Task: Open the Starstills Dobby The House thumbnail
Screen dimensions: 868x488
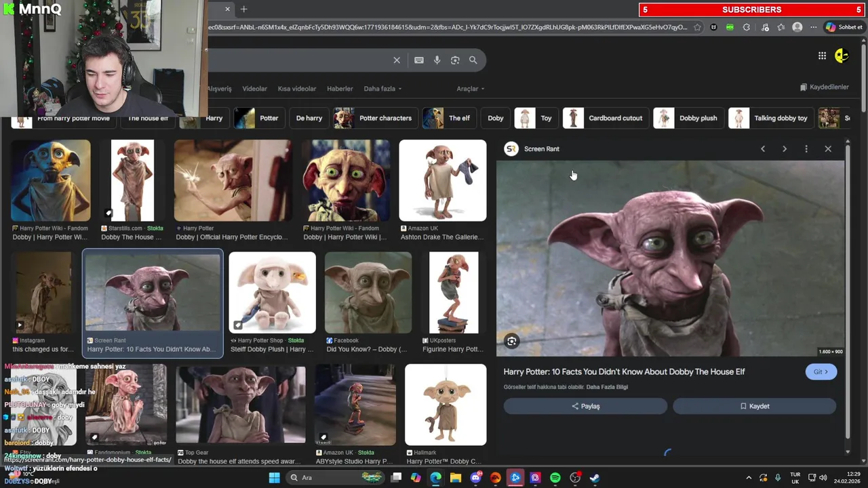Action: (132, 181)
